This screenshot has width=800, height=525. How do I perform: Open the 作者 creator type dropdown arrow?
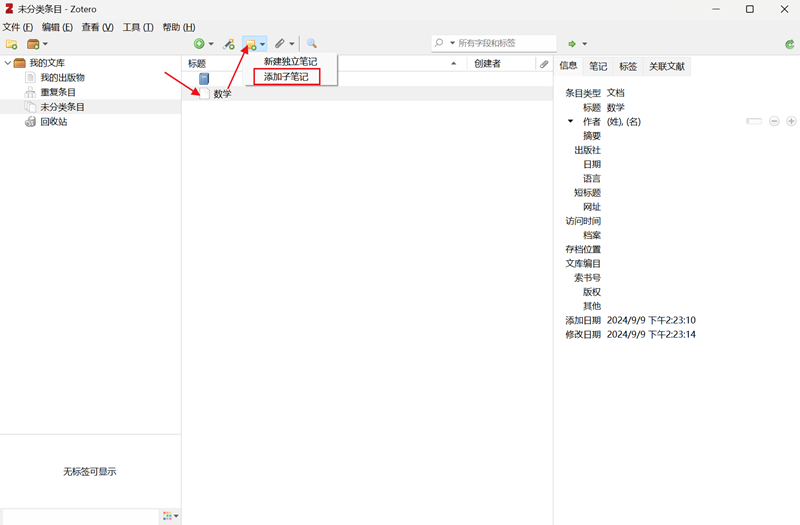coord(570,121)
